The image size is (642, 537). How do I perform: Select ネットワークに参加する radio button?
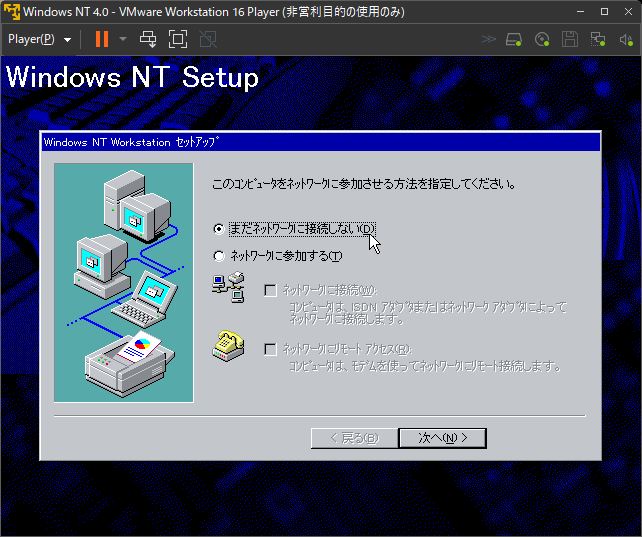click(x=219, y=256)
